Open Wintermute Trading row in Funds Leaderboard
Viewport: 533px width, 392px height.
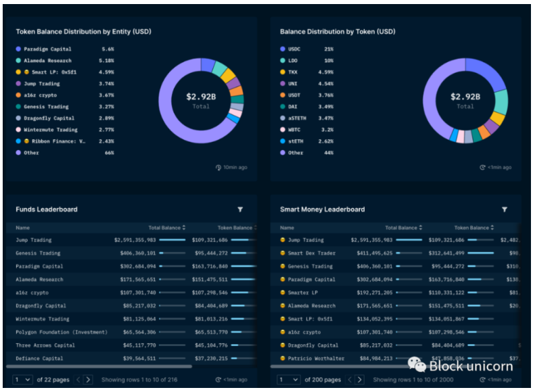[131, 319]
